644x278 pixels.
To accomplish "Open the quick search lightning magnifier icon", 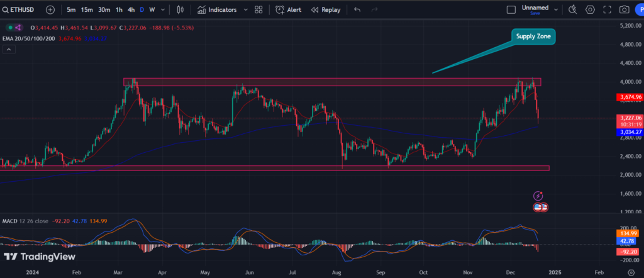I will click(573, 9).
